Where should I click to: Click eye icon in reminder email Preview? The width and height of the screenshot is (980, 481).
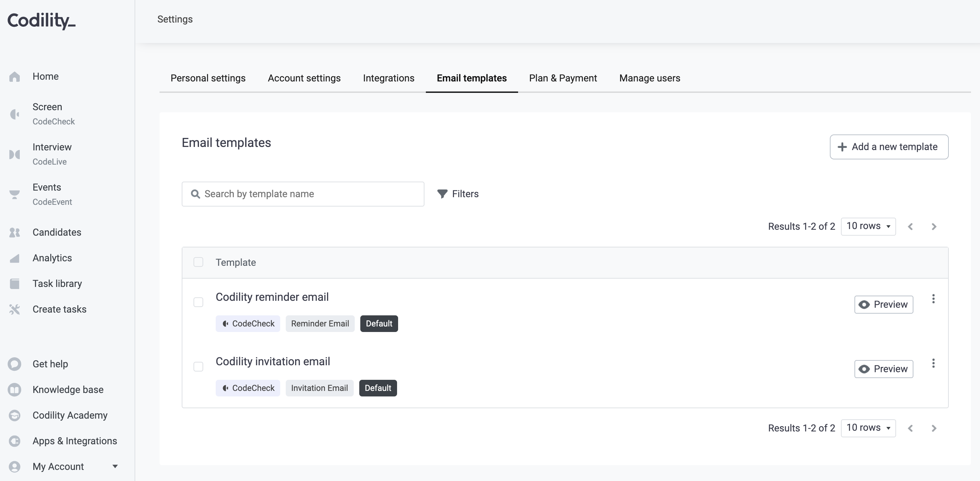click(x=864, y=305)
